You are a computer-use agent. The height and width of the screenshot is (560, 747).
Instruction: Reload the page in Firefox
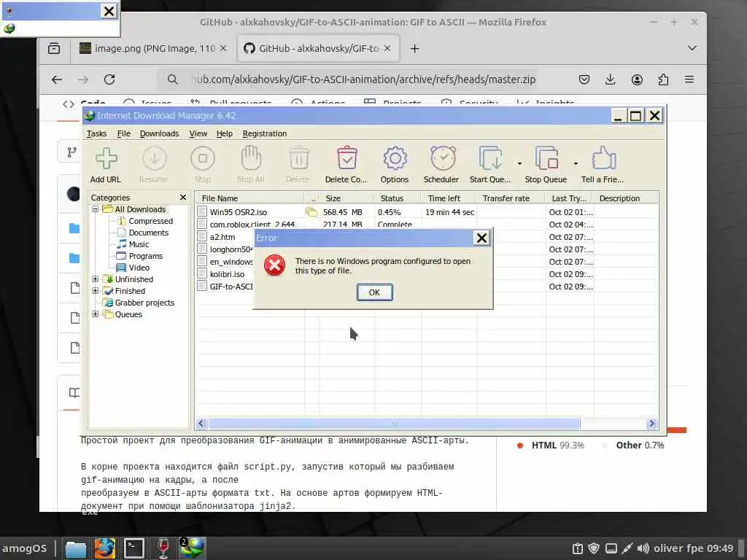(109, 79)
